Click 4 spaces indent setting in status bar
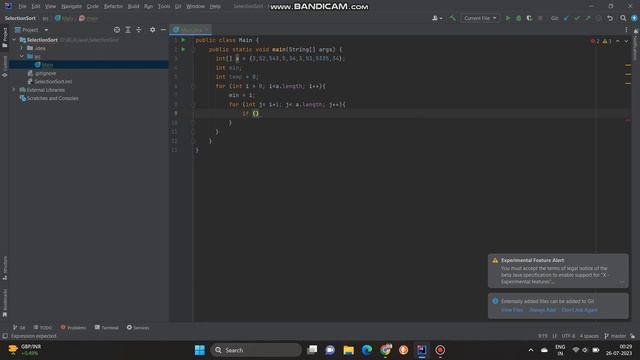The image size is (640, 360). pyautogui.click(x=589, y=336)
